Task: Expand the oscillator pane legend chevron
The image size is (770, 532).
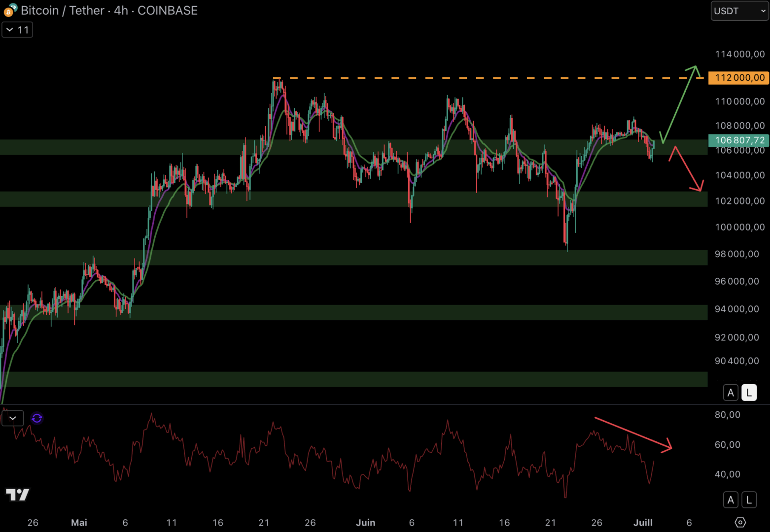Action: 13,418
